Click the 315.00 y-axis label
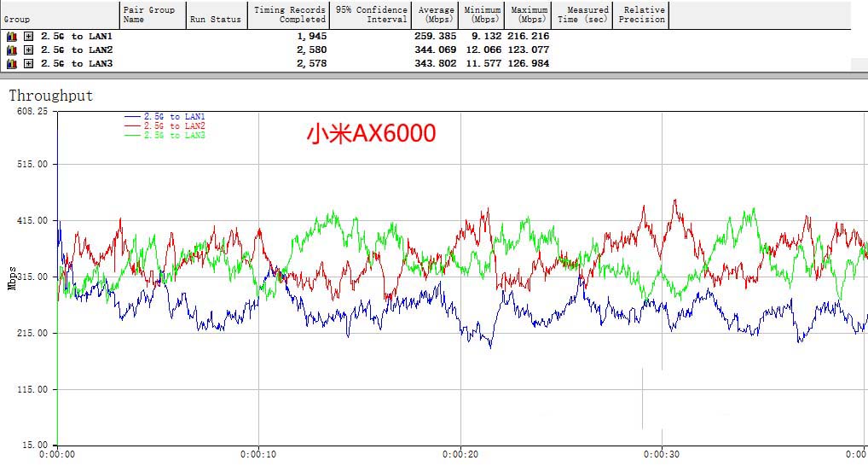 [32, 277]
